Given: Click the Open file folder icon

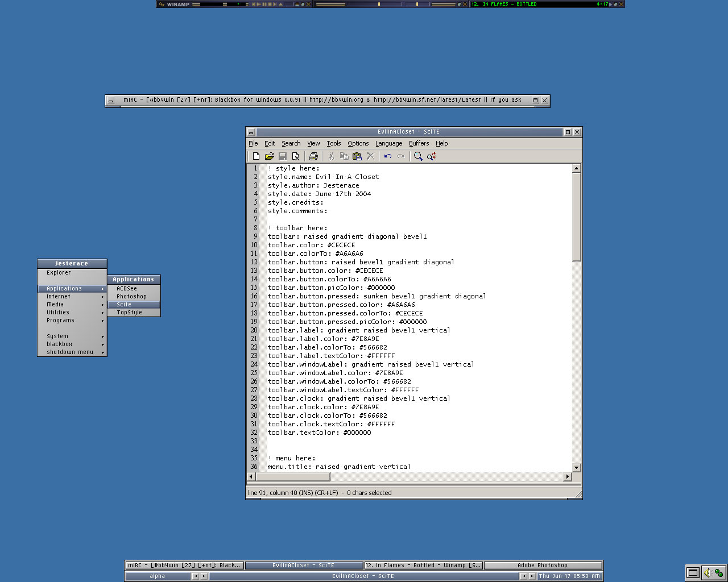Looking at the screenshot, I should coord(270,156).
